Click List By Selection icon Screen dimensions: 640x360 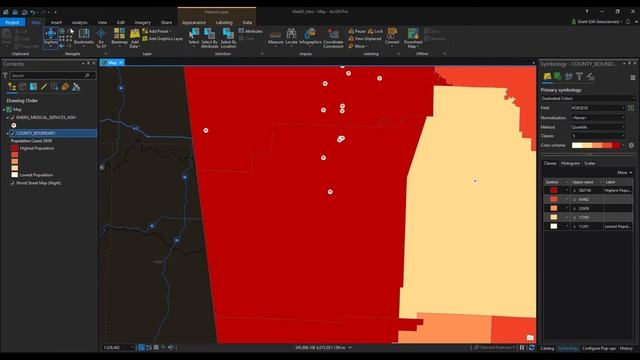[x=33, y=87]
